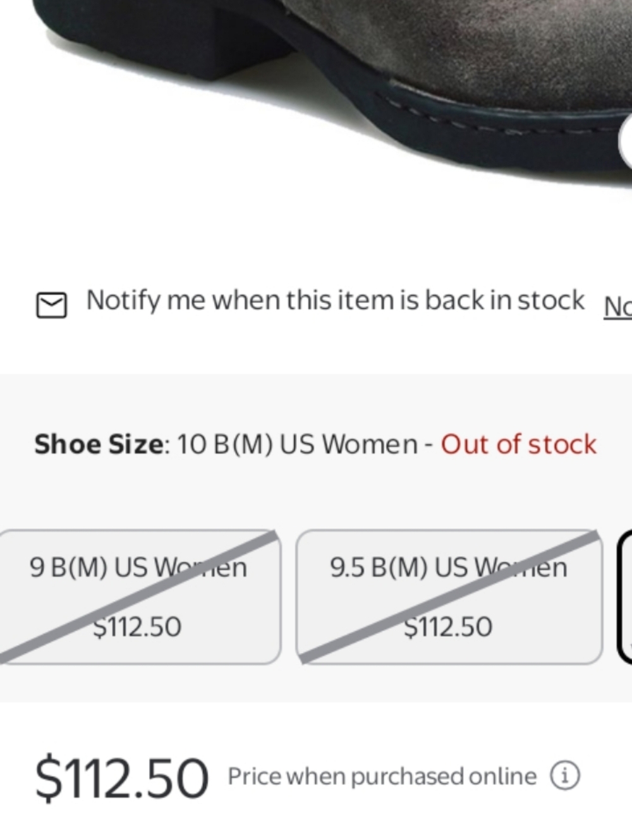
Task: Tap the large $112.50 price
Action: (121, 777)
